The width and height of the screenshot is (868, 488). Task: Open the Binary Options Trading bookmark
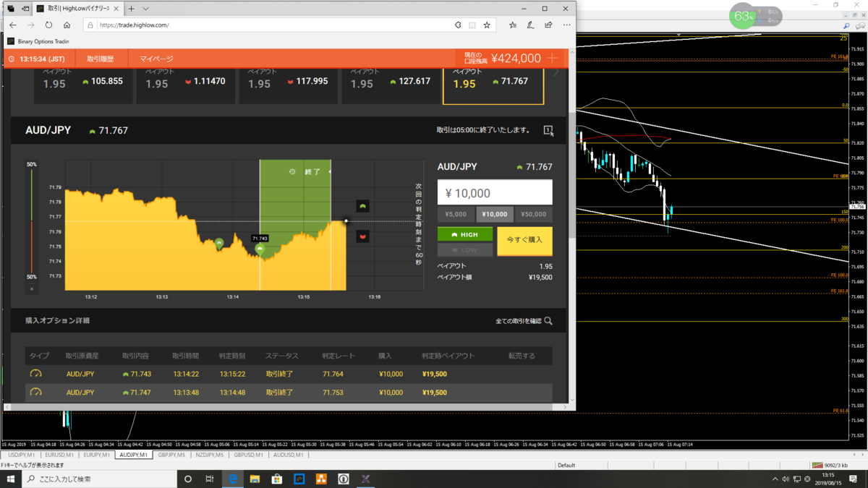pyautogui.click(x=38, y=41)
